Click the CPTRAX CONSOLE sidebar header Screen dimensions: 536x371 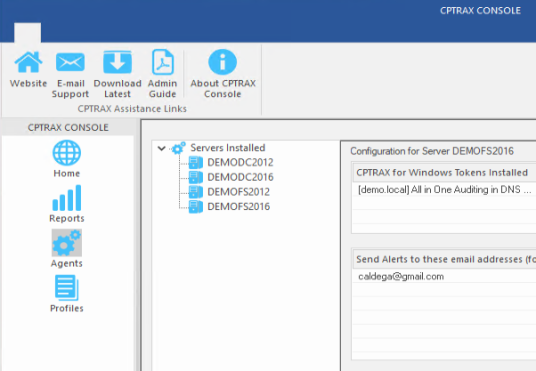[x=68, y=128]
